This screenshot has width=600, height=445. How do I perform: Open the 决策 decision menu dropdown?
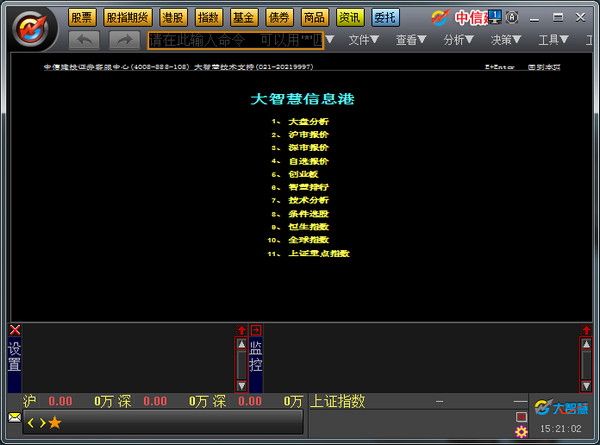(506, 40)
